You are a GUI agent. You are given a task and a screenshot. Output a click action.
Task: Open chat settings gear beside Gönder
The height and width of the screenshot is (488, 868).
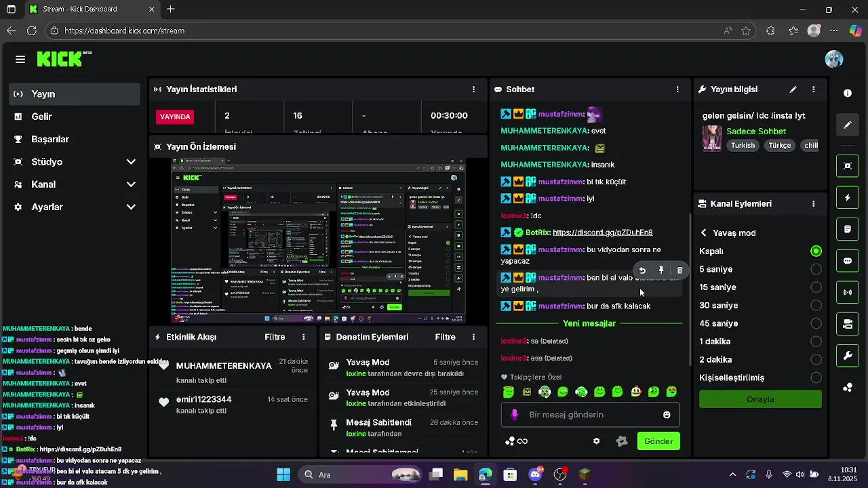596,441
